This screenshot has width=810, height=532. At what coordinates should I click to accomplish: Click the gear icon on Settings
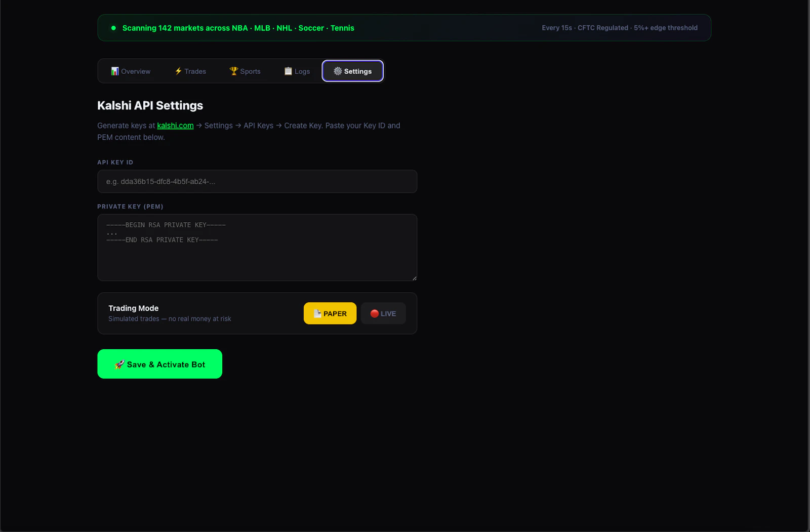pos(338,71)
